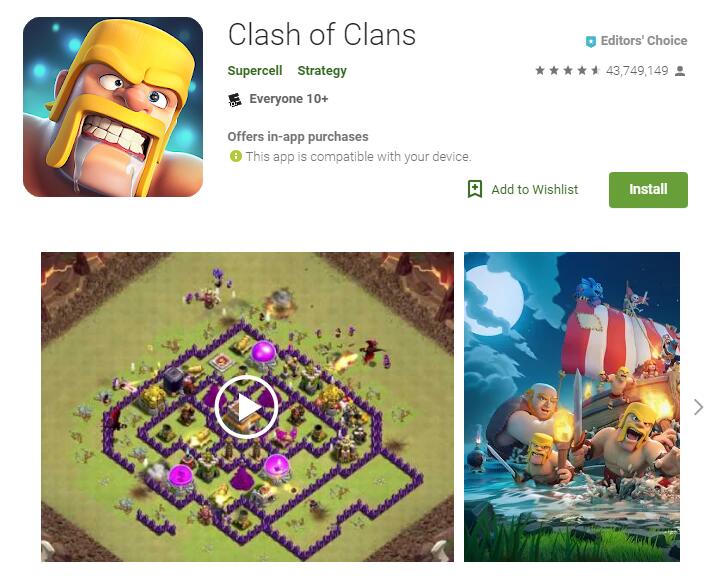Click the Everyone 10+ rating text
Screen dimensions: 716x585
point(289,99)
